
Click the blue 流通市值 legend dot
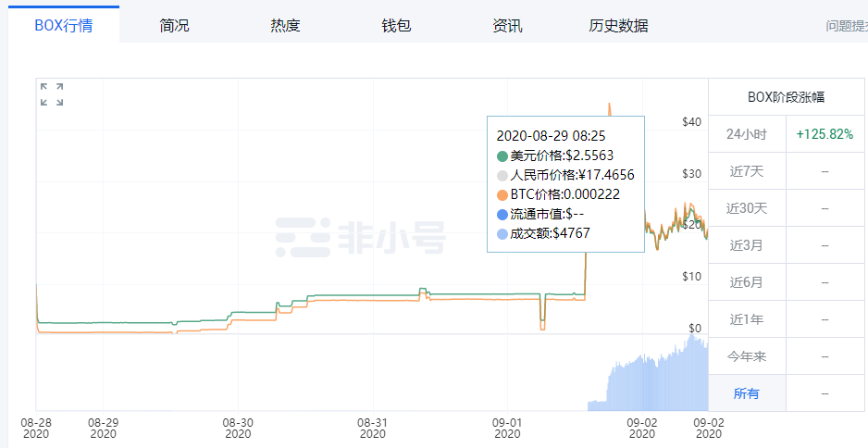[x=502, y=214]
